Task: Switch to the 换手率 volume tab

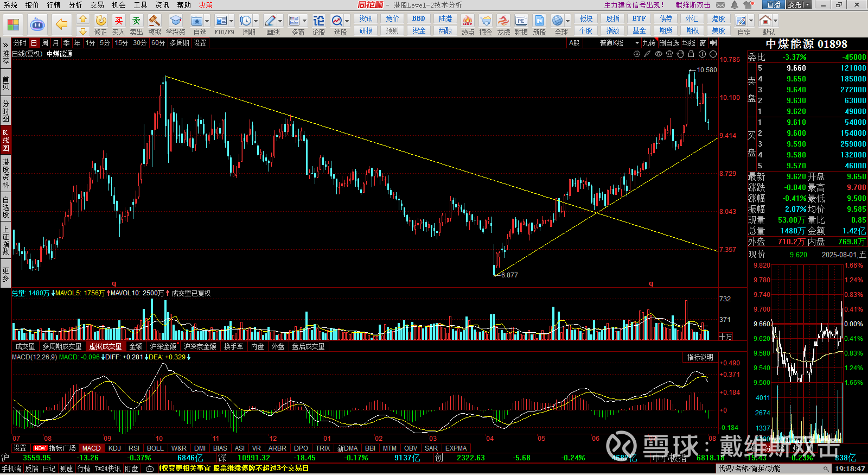Action: pyautogui.click(x=234, y=346)
